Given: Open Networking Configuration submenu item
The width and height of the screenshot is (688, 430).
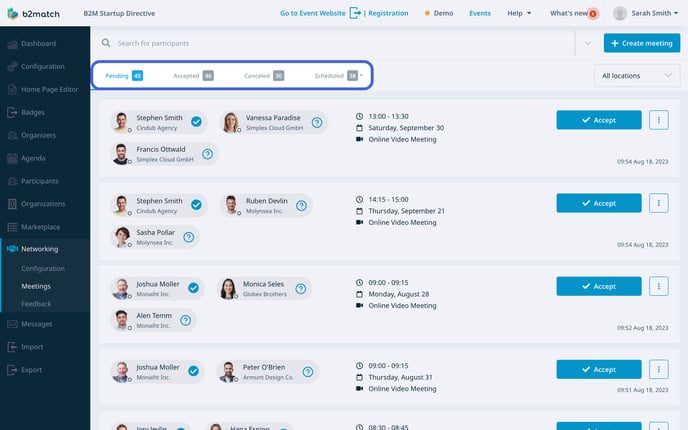Looking at the screenshot, I should click(43, 269).
